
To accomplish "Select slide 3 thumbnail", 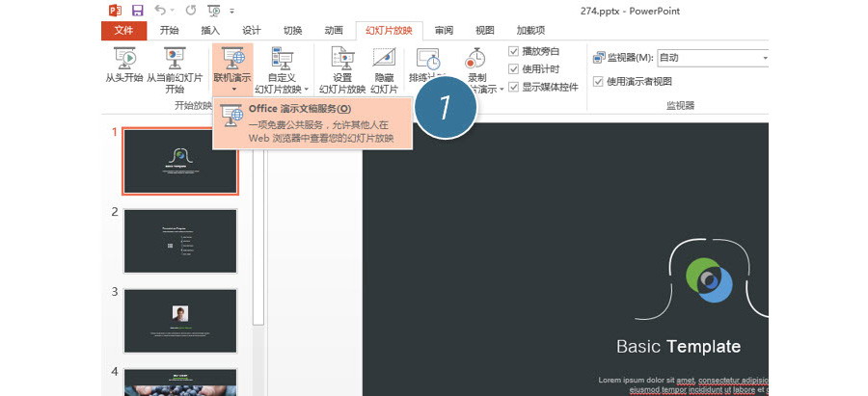I will pos(180,321).
